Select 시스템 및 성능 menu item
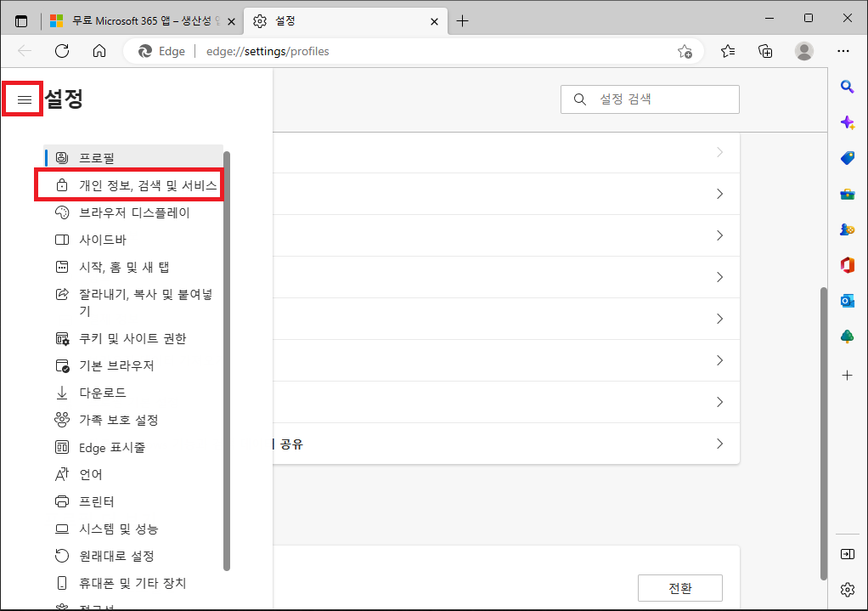 point(133,529)
